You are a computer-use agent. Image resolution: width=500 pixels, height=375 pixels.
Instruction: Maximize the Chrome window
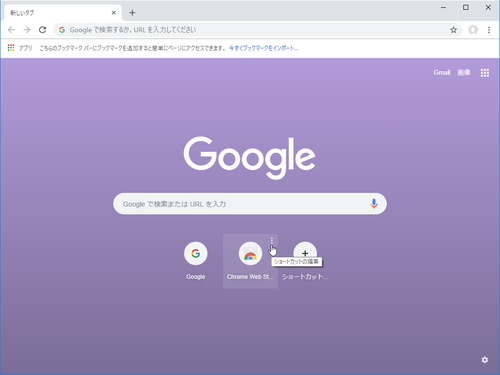(x=466, y=7)
